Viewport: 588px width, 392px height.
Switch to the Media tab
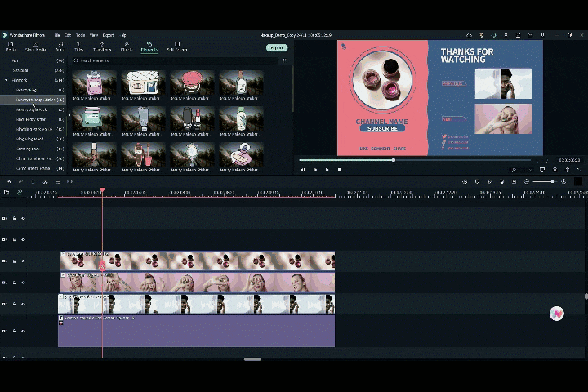(11, 47)
